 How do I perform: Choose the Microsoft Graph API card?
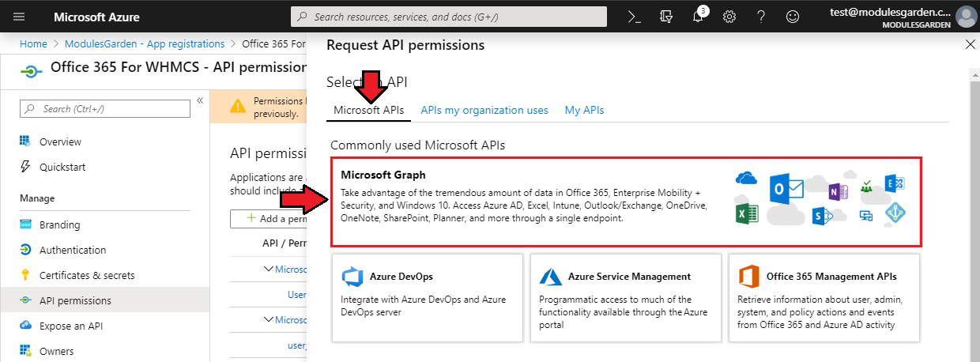click(x=627, y=202)
